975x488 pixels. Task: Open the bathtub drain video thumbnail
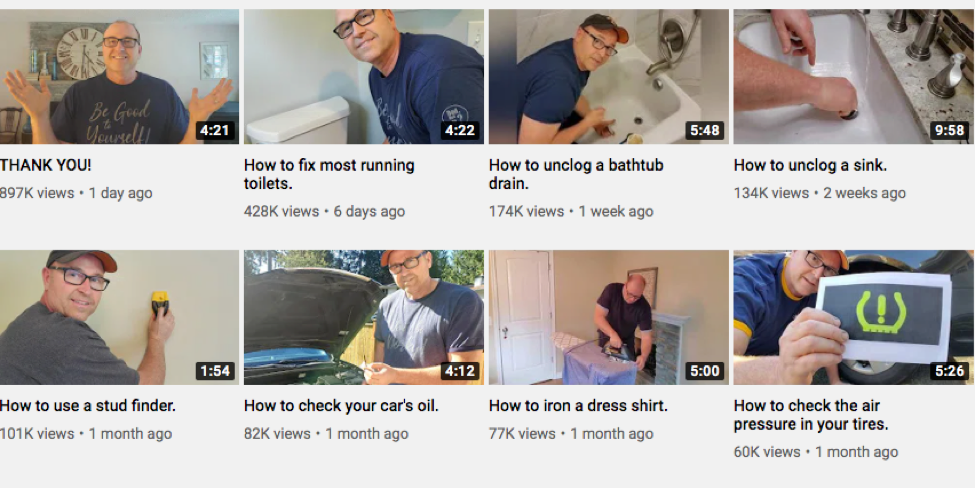point(609,76)
